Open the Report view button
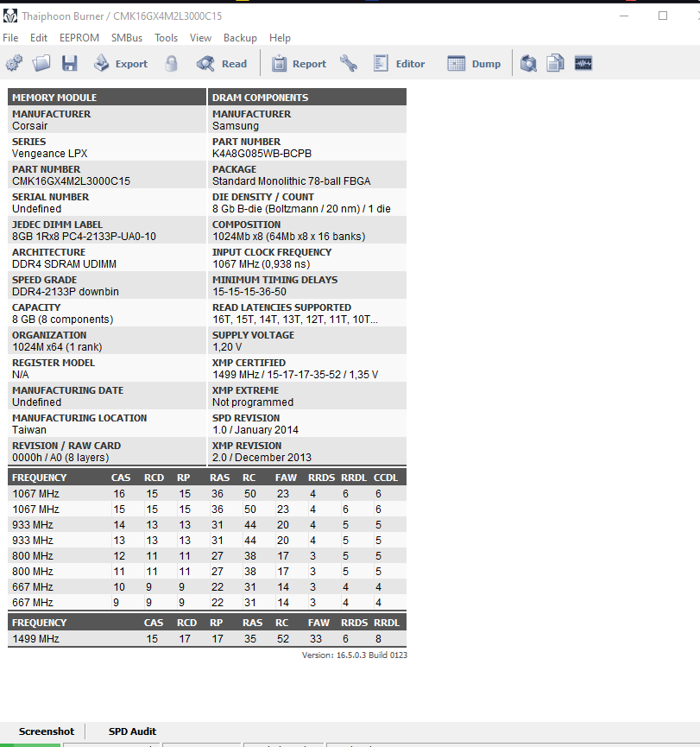700x747 pixels. 299,63
